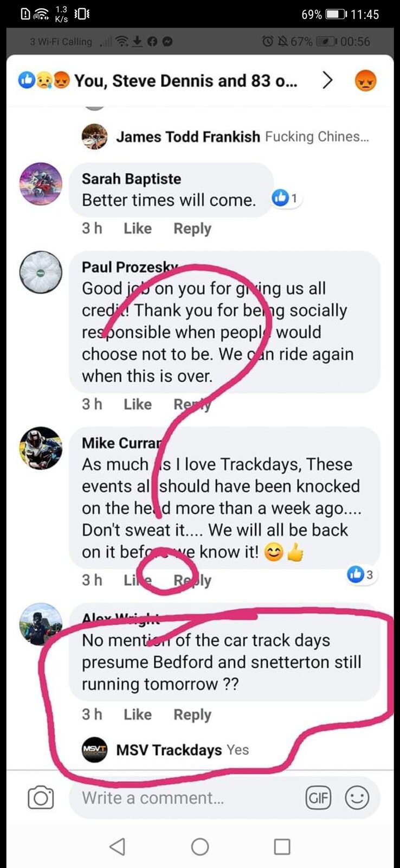The height and width of the screenshot is (868, 400).
Task: View the 3 likes on Mike's comment
Action: coord(362,575)
